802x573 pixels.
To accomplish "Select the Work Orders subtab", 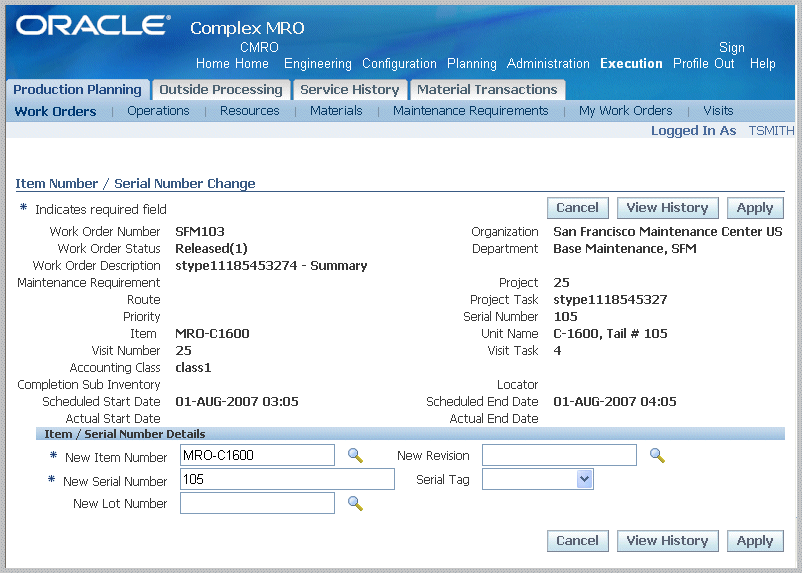I will (55, 111).
